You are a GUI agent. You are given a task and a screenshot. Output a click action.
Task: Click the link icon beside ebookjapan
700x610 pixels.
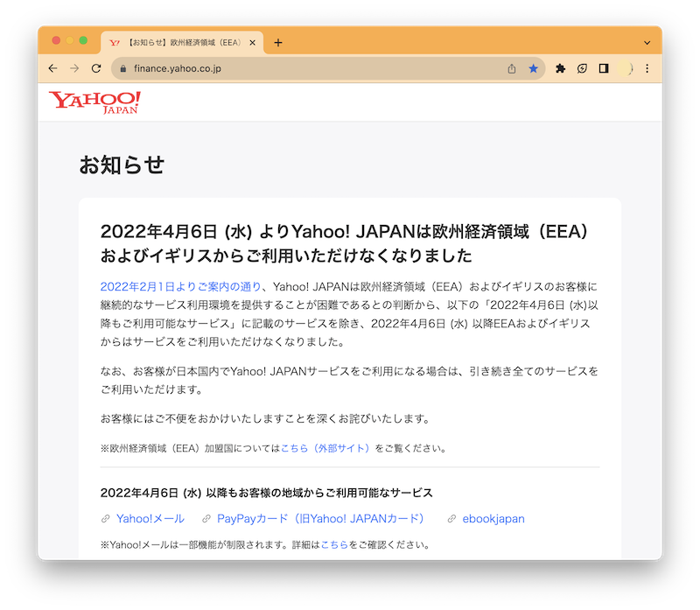point(451,518)
